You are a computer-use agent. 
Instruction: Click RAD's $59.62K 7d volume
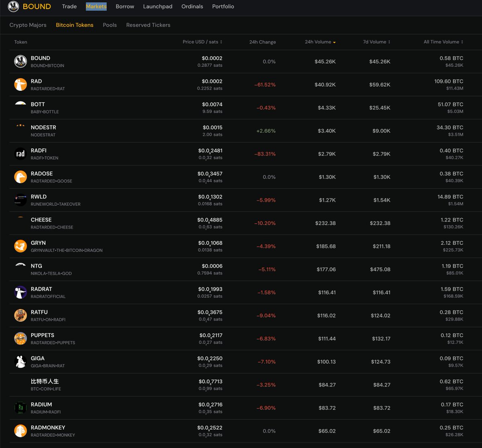click(x=380, y=85)
